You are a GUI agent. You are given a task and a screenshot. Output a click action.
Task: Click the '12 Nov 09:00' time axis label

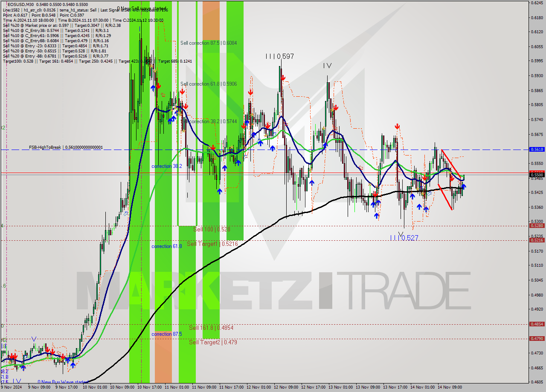click(286, 388)
